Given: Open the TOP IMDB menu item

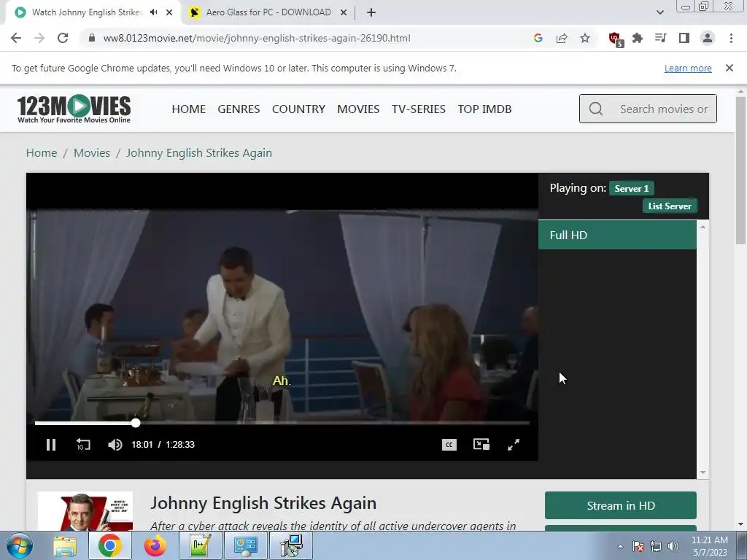Looking at the screenshot, I should click(484, 109).
